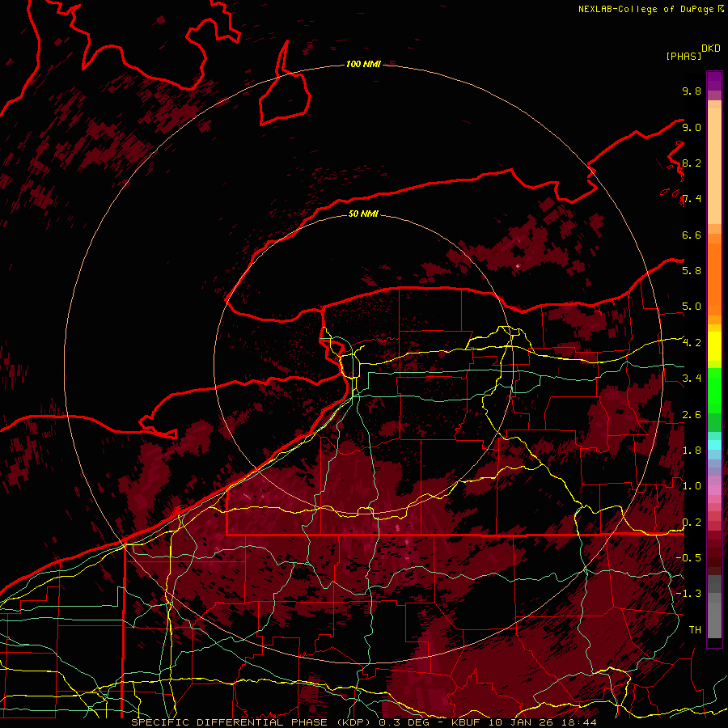Viewport: 728px width, 728px height.
Task: Click the 1.0 legend value
Action: [692, 485]
